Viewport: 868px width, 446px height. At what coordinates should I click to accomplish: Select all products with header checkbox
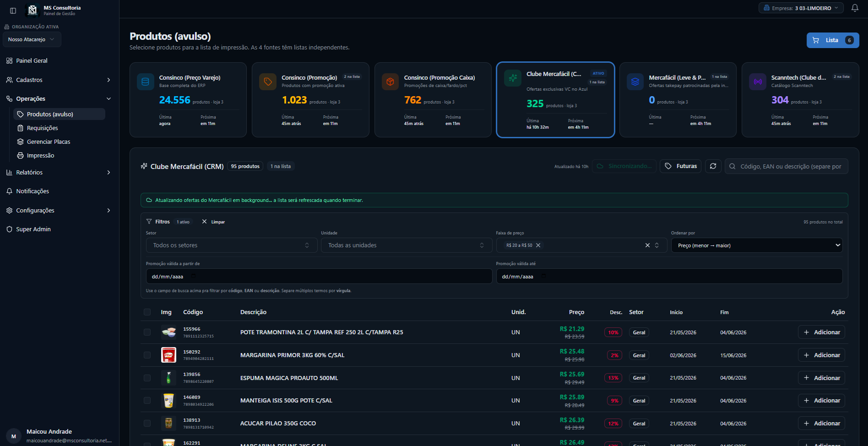coord(147,312)
